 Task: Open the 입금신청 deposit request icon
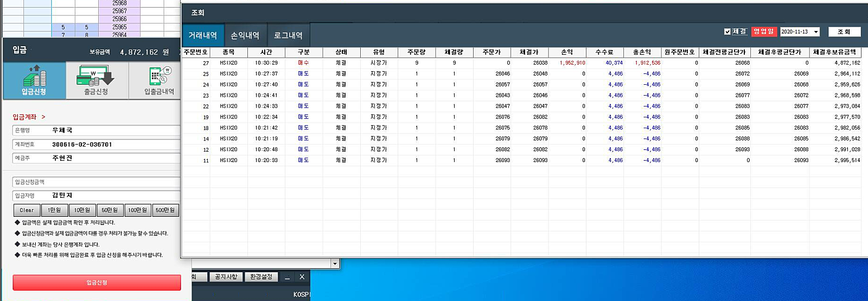(x=34, y=80)
